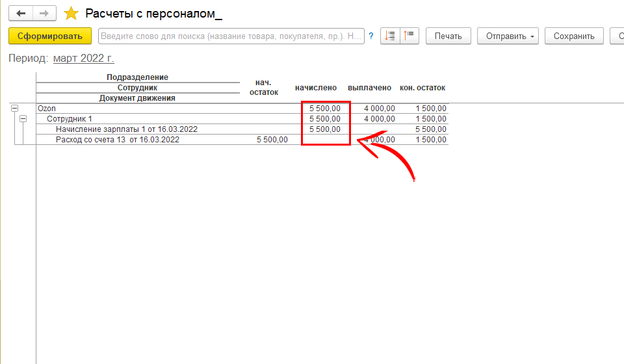Click the back navigation arrow
Viewport: 624px width, 364px height.
pos(21,13)
